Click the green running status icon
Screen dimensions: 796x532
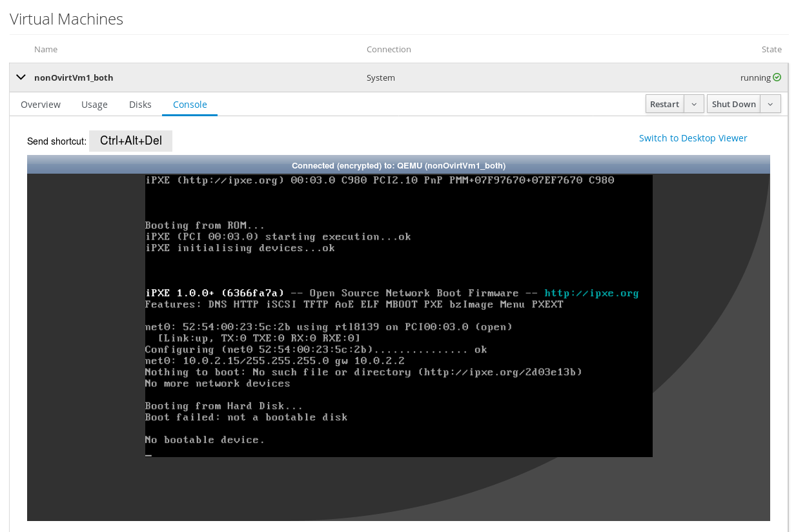777,77
